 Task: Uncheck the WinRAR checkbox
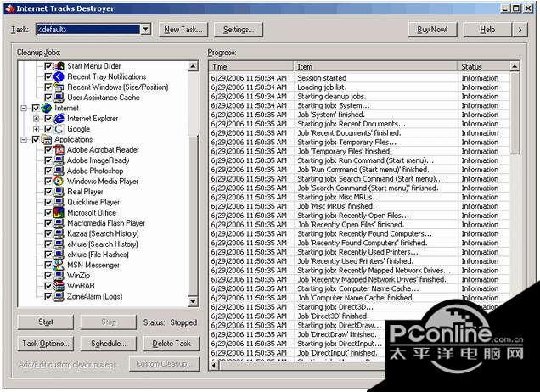pyautogui.click(x=48, y=286)
